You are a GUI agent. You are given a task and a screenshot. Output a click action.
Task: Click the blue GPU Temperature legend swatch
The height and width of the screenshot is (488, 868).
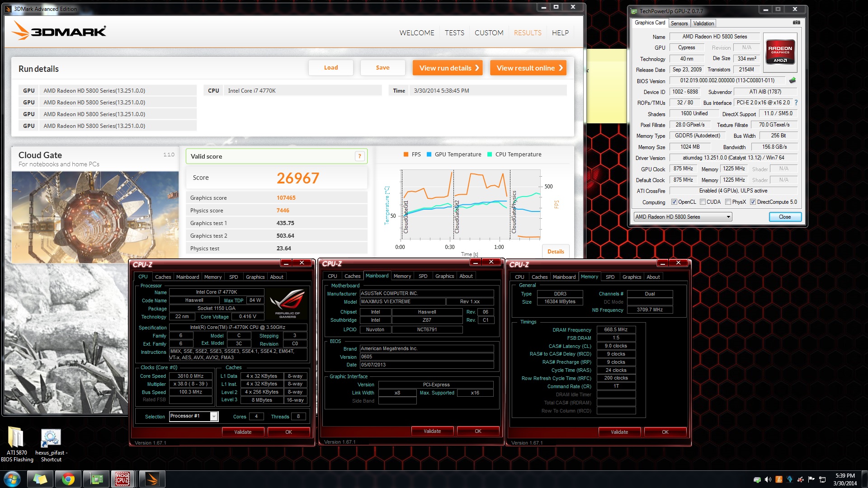pyautogui.click(x=429, y=155)
